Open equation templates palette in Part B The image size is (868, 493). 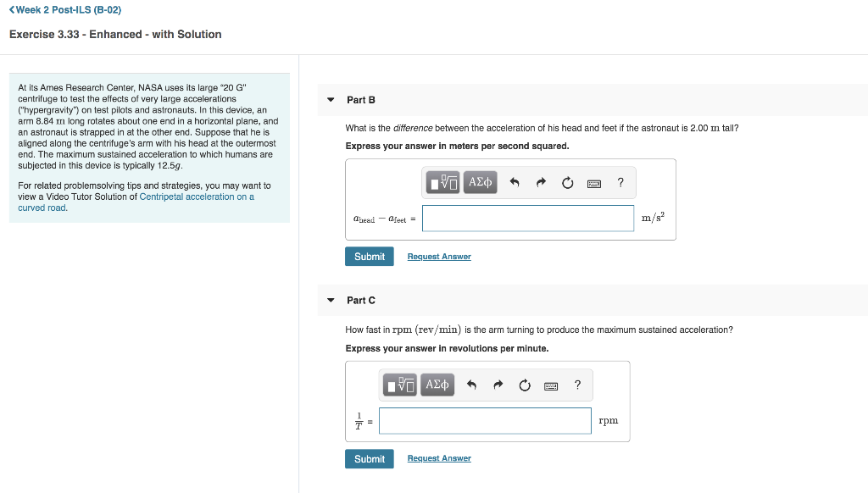[441, 182]
